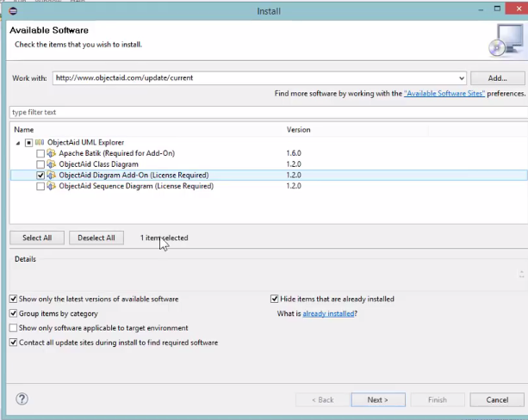Toggle Show only the latest versions checkbox
This screenshot has height=420, width=528.
point(13,299)
